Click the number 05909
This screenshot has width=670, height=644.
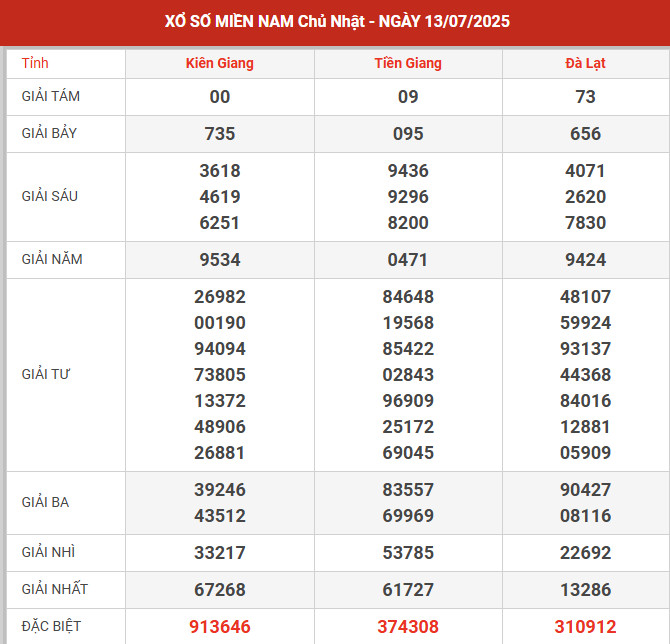pos(585,453)
